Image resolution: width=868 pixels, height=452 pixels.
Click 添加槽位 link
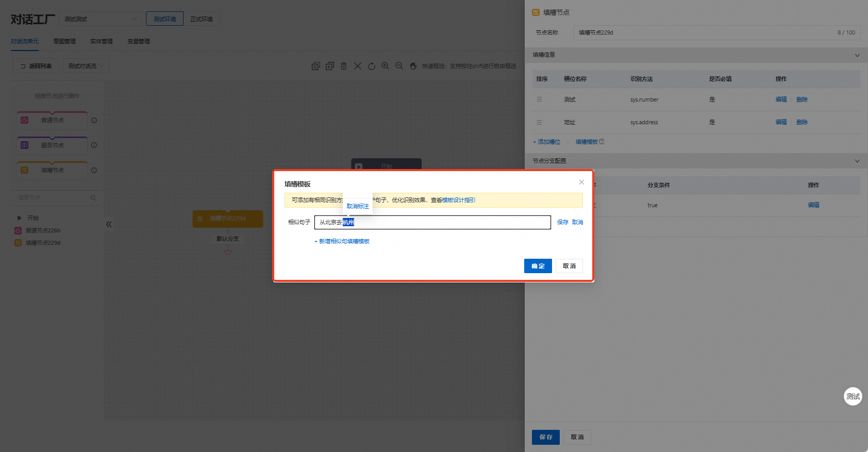pyautogui.click(x=546, y=142)
